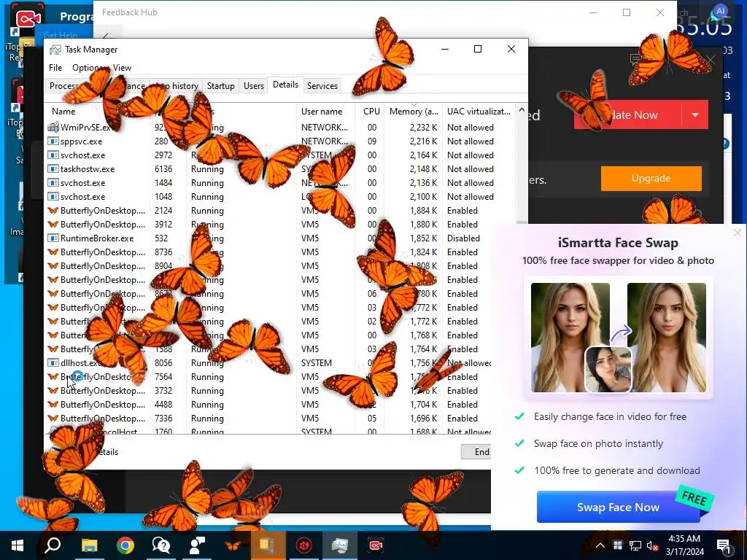Switch to the Services tab

click(x=322, y=86)
